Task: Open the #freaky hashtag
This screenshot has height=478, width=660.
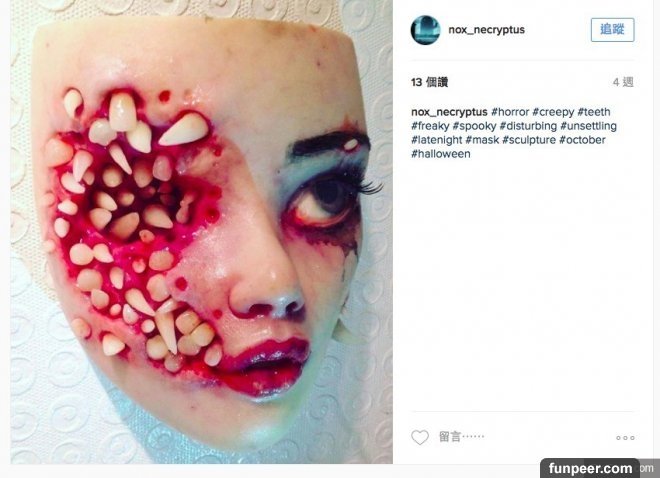Action: [x=430, y=126]
